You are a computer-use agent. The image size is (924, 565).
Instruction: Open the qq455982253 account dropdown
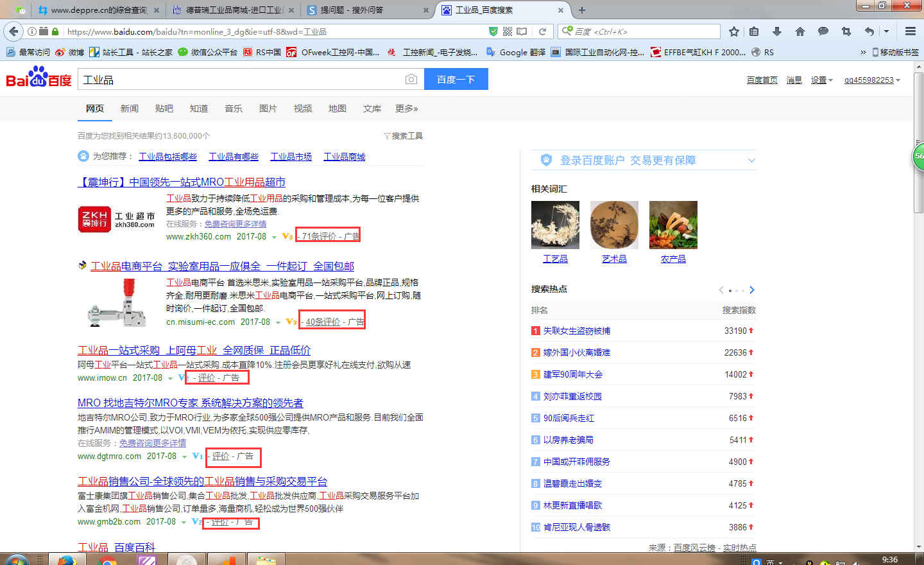(x=872, y=80)
